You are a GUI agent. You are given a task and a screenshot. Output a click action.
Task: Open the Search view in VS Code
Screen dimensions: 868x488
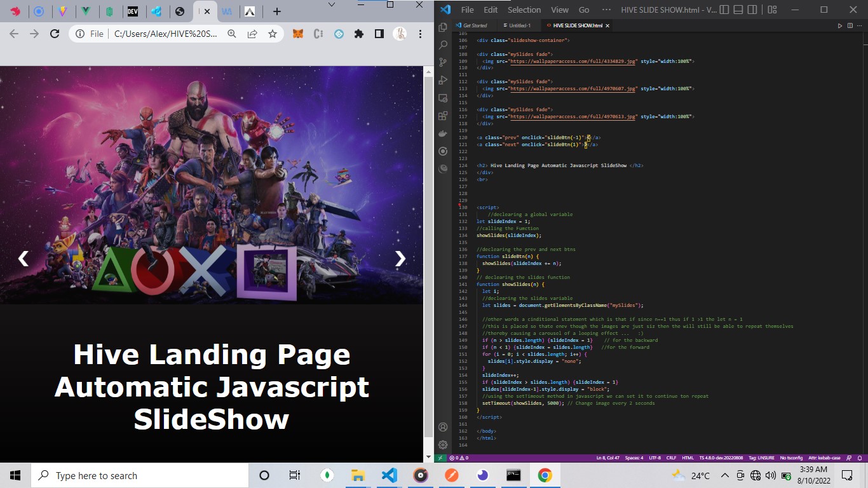443,45
